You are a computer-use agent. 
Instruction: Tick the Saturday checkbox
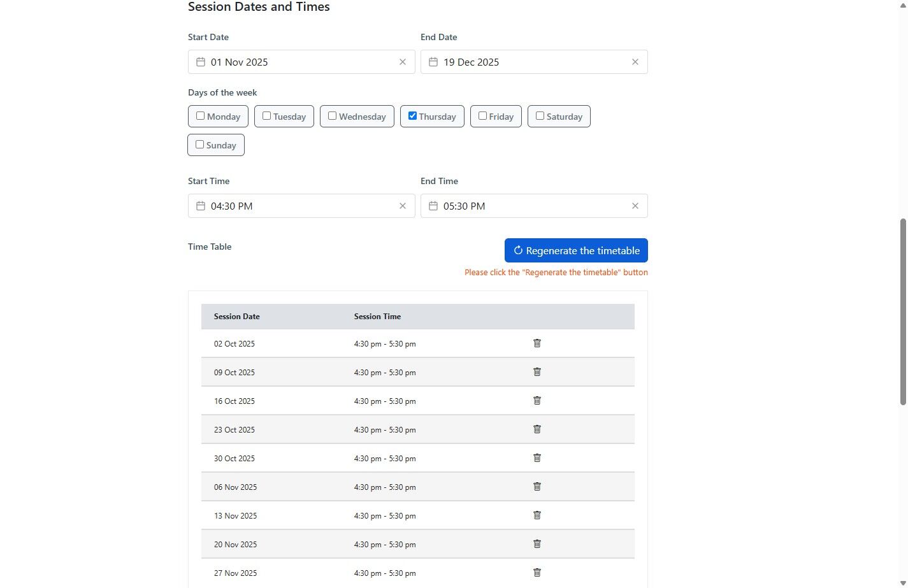tap(540, 116)
